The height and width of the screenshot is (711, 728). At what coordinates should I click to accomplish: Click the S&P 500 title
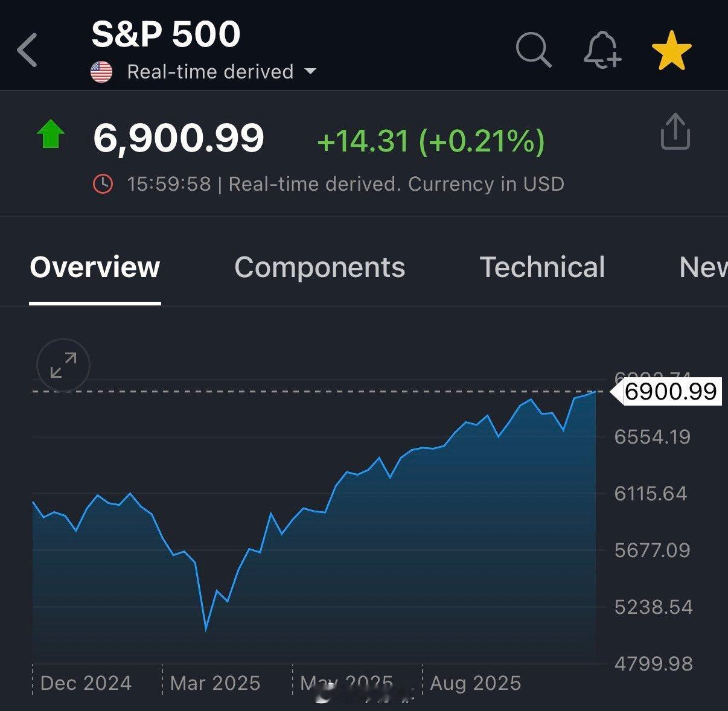(166, 34)
